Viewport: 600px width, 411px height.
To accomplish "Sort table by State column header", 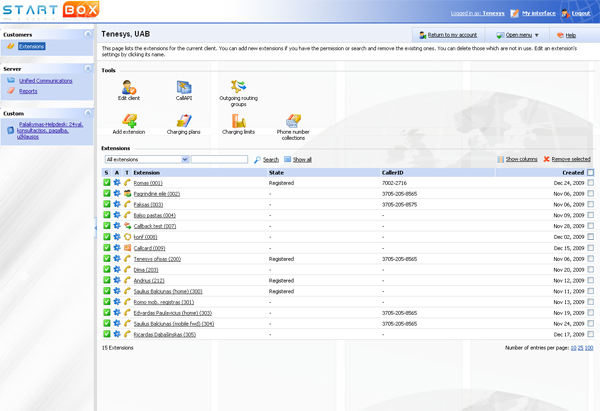I will click(276, 173).
